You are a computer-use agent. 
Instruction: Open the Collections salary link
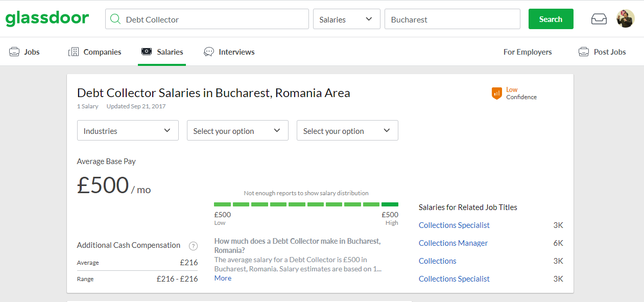click(437, 261)
